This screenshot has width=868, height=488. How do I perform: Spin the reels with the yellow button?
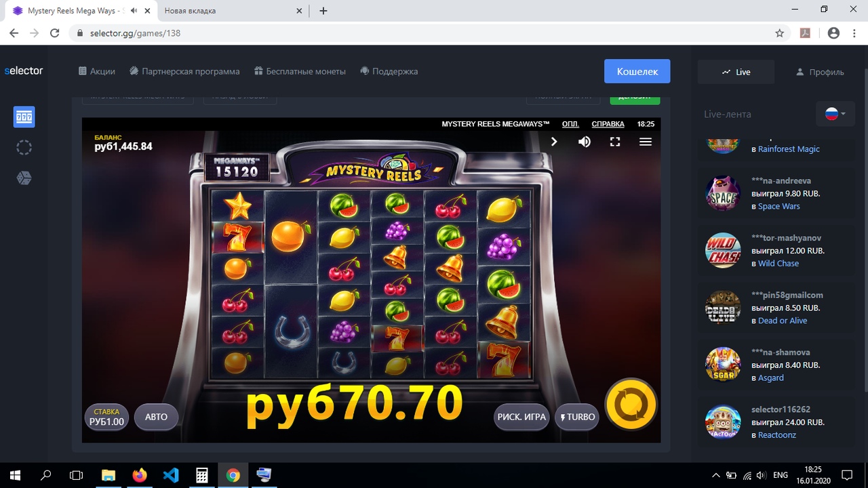[631, 405]
